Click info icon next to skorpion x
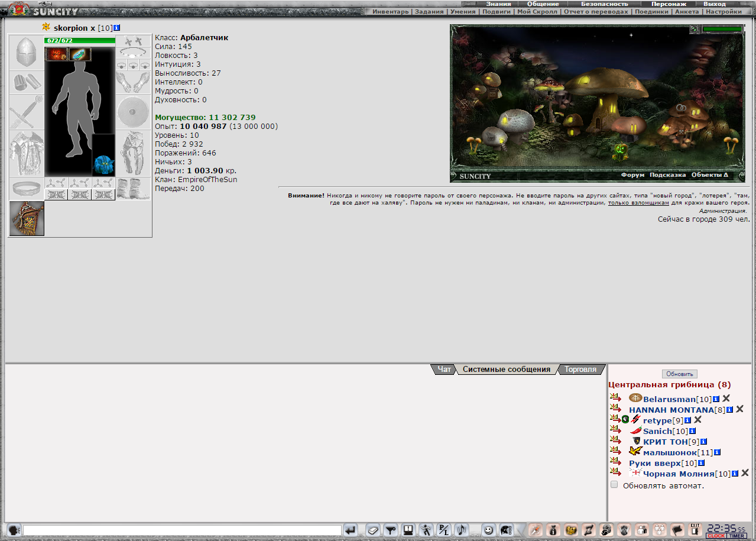Viewport: 756px width, 541px height. coord(116,28)
